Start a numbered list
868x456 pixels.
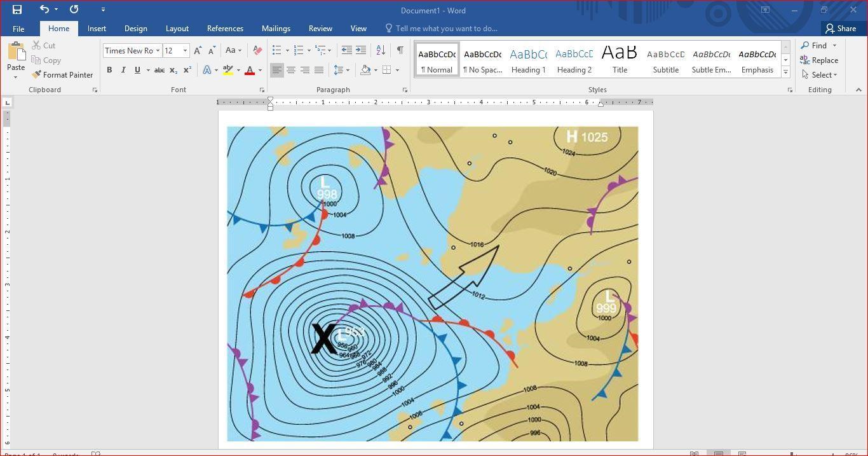pyautogui.click(x=298, y=50)
